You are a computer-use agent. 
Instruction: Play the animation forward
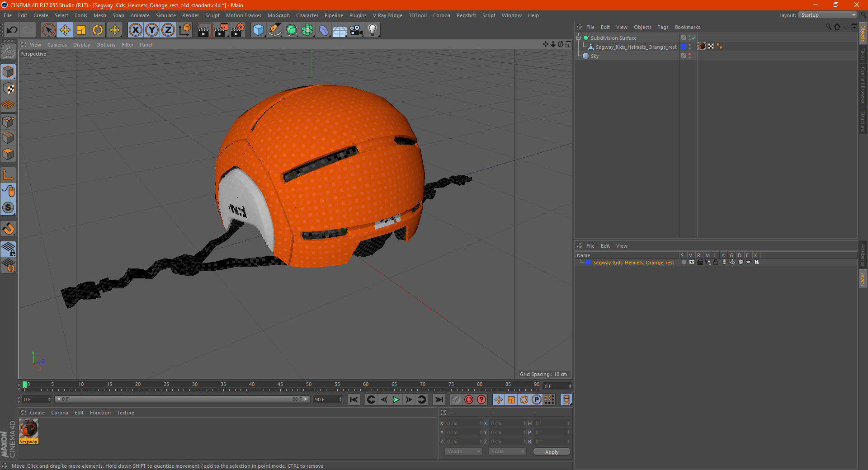[396, 399]
